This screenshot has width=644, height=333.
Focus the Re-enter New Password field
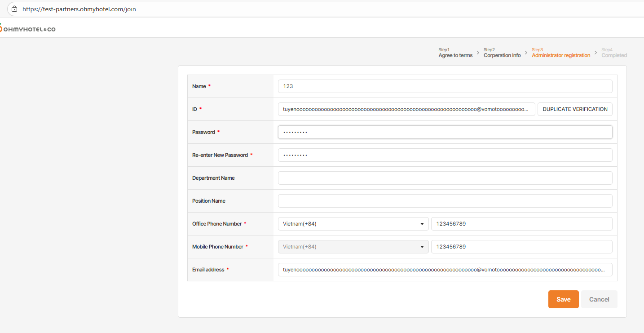tap(445, 155)
